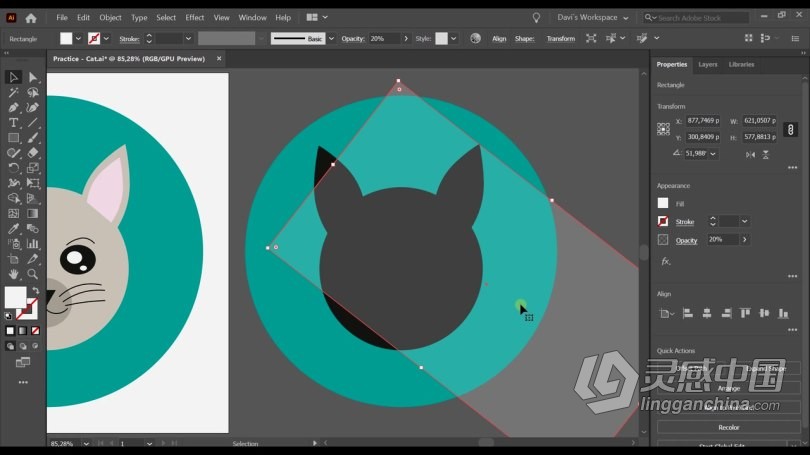Select the Zoom tool
810x455 pixels.
[33, 274]
